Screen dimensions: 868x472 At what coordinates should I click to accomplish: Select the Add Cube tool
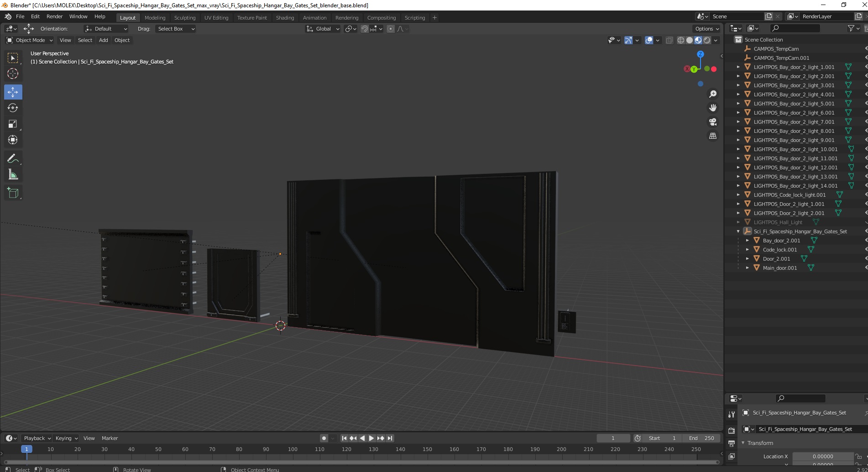(x=13, y=193)
